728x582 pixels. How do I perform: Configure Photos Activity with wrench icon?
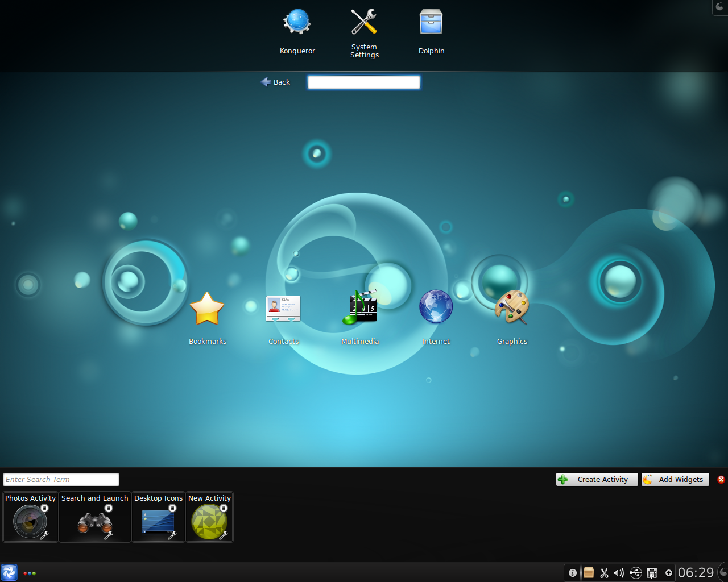tap(44, 535)
